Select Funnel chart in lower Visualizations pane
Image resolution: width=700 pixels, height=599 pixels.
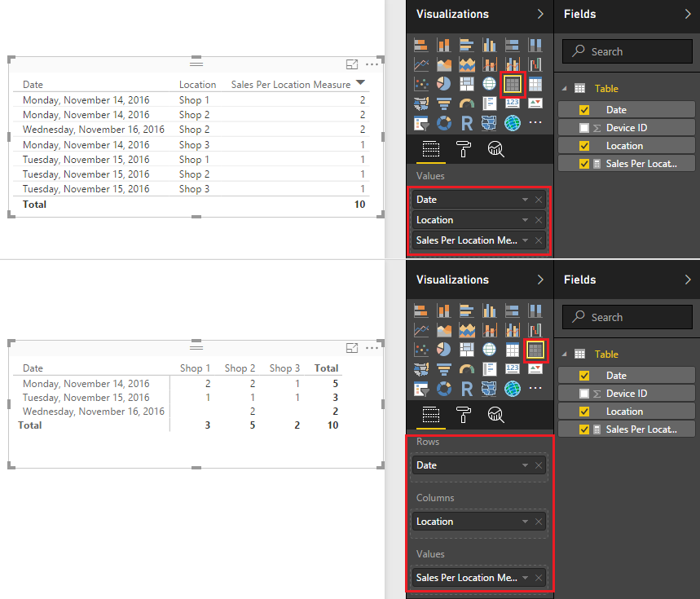tap(444, 369)
